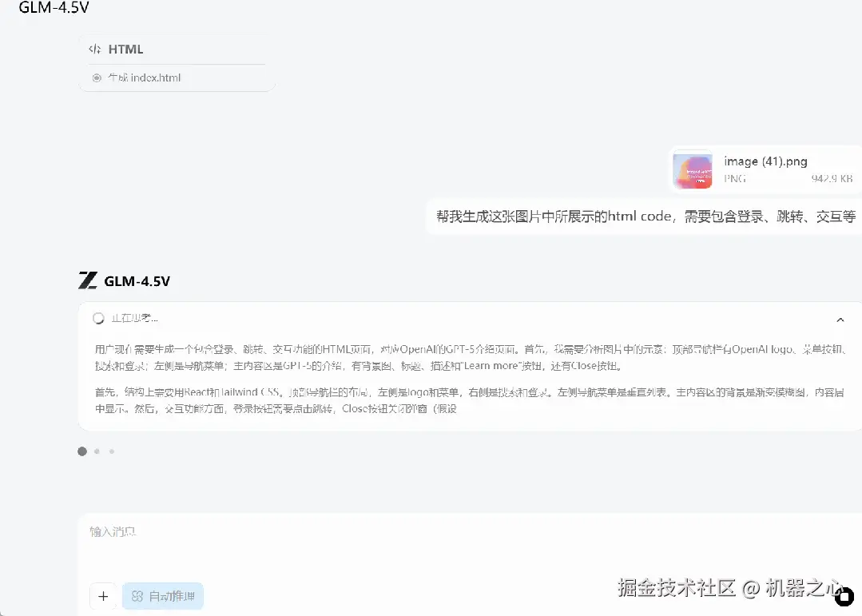Stop generation with the black round button
This screenshot has height=616, width=862.
pos(845,596)
